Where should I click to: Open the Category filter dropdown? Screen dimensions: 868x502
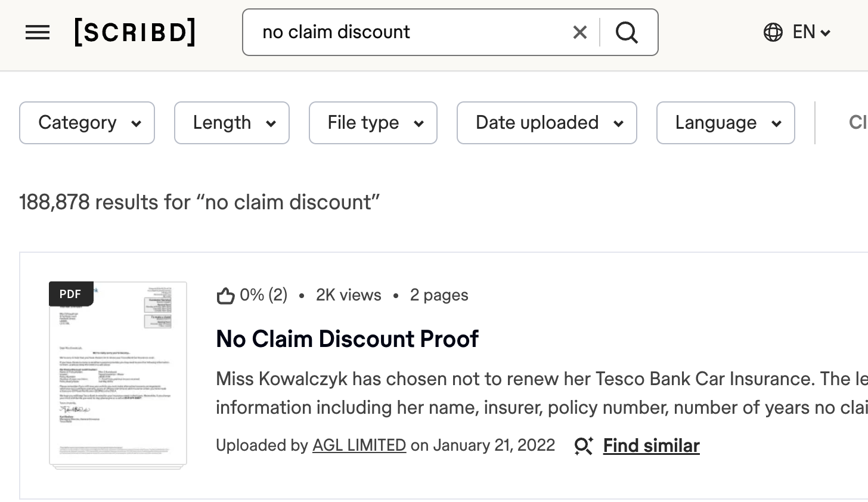pos(87,123)
